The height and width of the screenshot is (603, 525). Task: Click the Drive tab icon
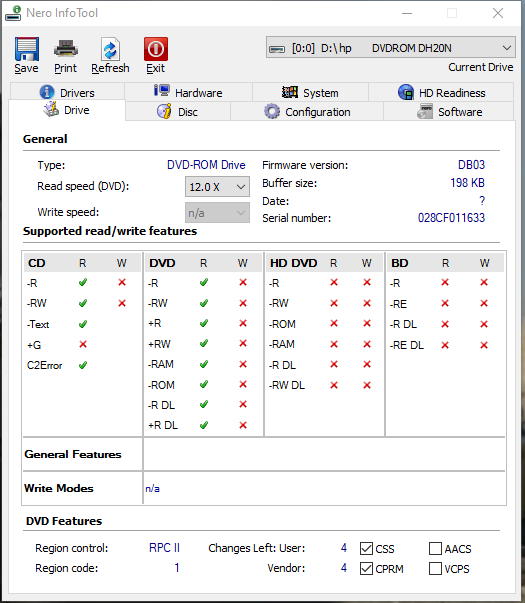click(x=51, y=109)
